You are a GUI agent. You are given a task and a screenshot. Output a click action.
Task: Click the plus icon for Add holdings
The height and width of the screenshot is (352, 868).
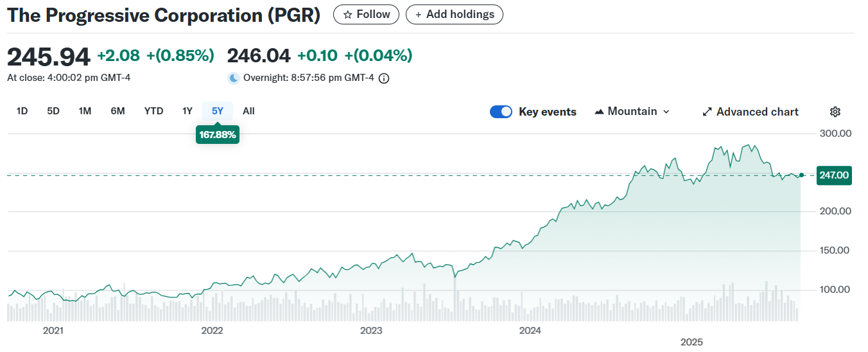pos(419,15)
